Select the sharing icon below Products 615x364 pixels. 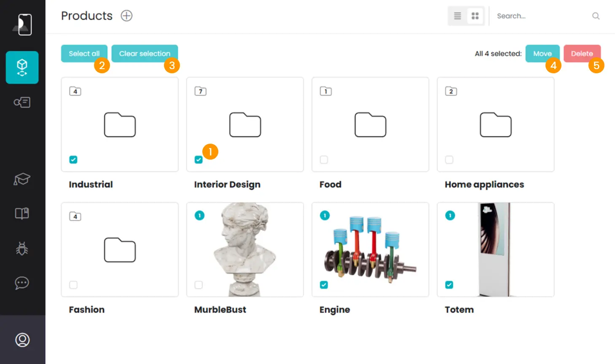tap(22, 102)
